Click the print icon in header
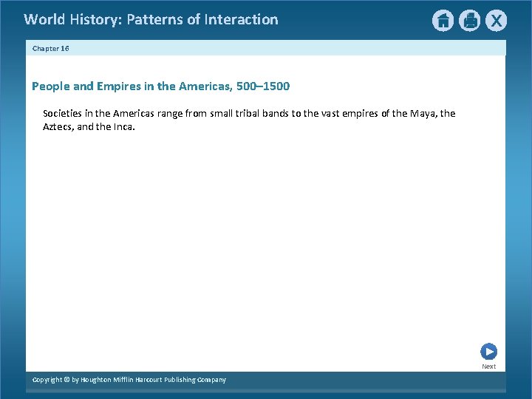The image size is (532, 399). tap(470, 21)
